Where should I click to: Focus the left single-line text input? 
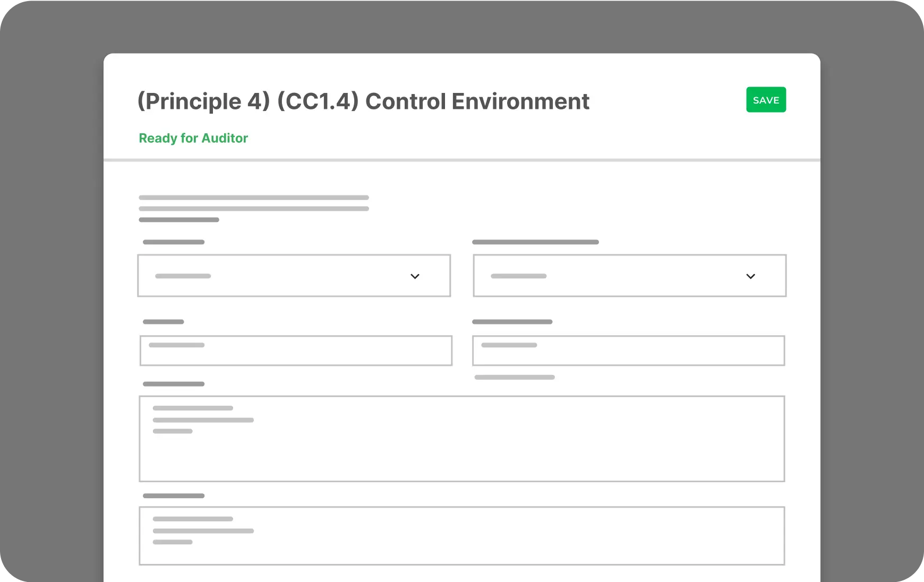pyautogui.click(x=296, y=350)
